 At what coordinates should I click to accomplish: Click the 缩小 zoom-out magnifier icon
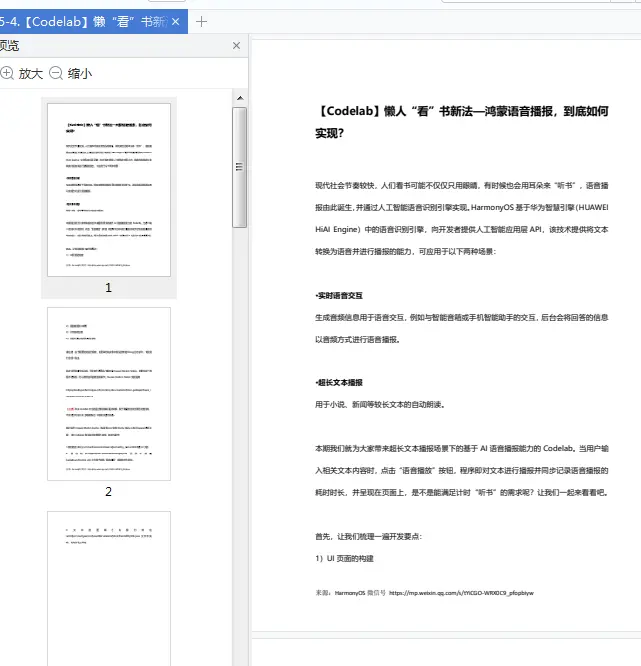[56, 73]
